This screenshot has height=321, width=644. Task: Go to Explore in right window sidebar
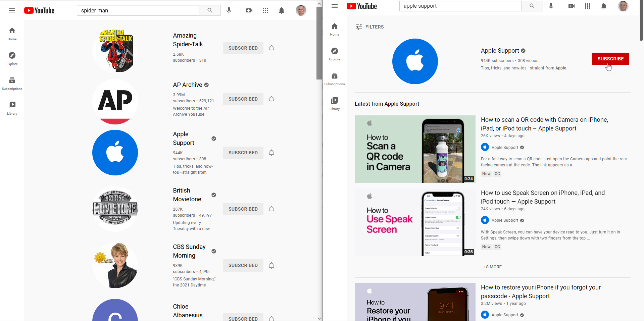[335, 54]
